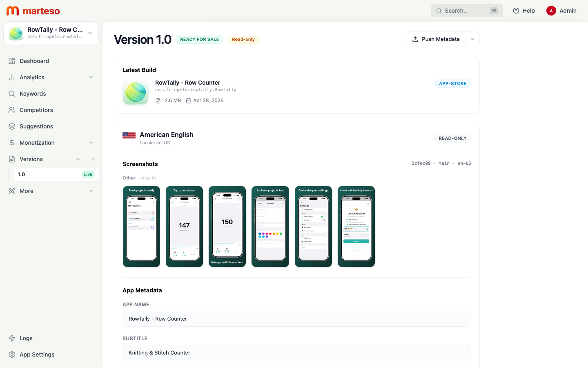This screenshot has width=588, height=368.
Task: Click the marteso logo
Action: 33,11
